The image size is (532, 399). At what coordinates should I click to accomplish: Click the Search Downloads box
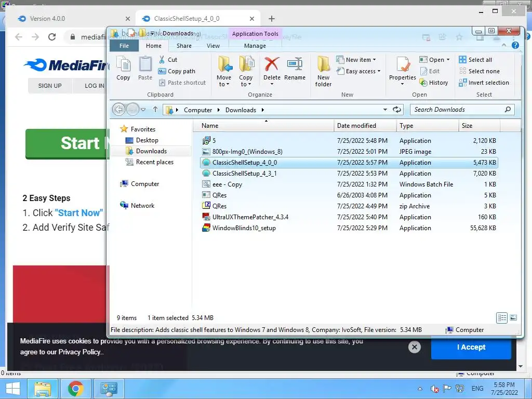[x=462, y=110]
